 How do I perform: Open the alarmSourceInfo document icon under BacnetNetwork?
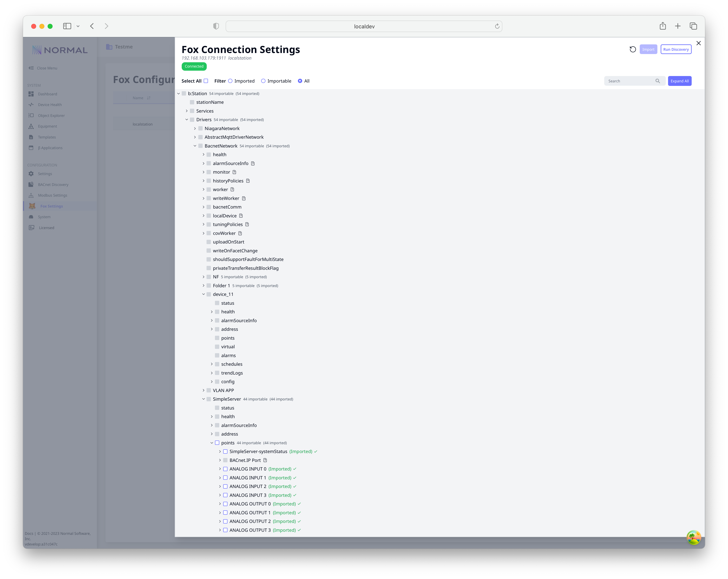tap(253, 163)
